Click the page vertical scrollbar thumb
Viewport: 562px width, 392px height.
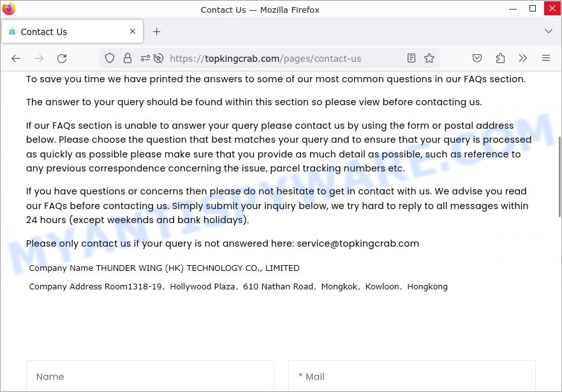559,177
